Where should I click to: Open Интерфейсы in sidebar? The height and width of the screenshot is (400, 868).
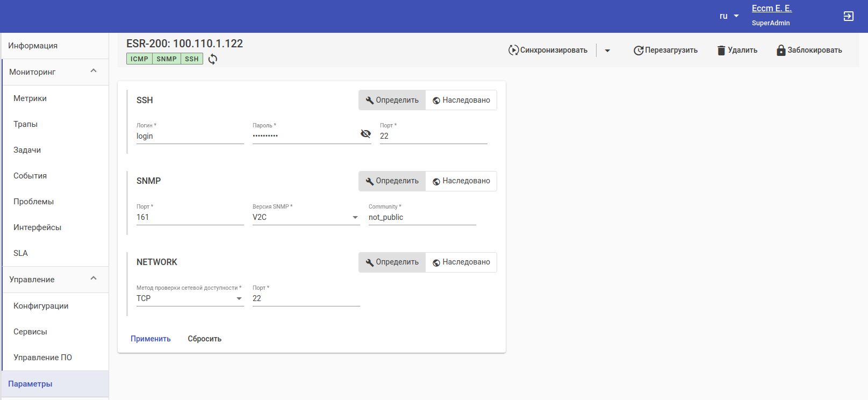pyautogui.click(x=55, y=227)
